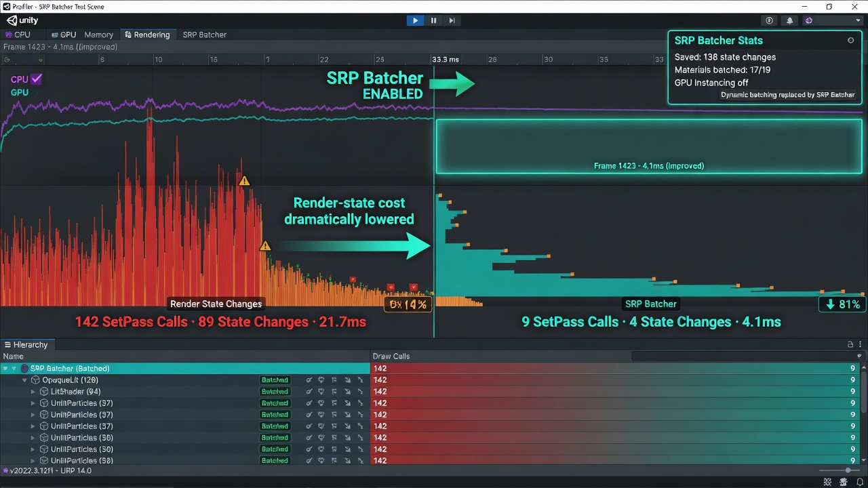Click the lower warning triangle on the chart
The height and width of the screenshot is (488, 868).
click(265, 245)
